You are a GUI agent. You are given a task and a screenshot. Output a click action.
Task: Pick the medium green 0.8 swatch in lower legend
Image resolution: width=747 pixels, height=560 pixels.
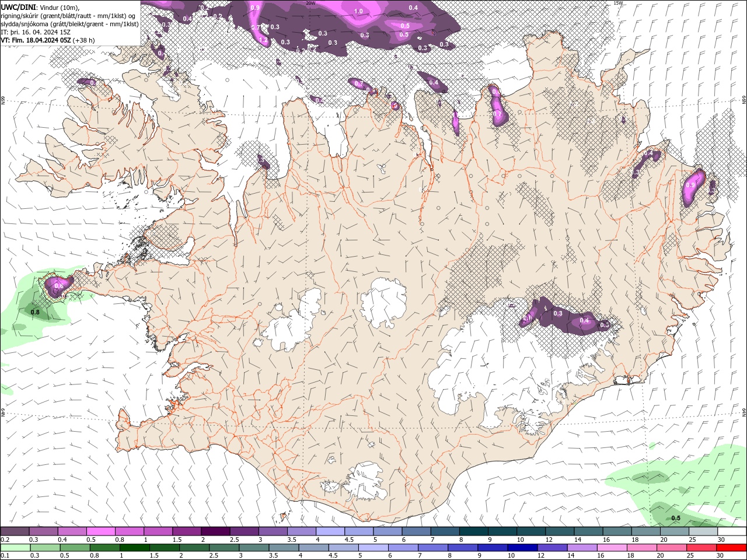(105, 548)
